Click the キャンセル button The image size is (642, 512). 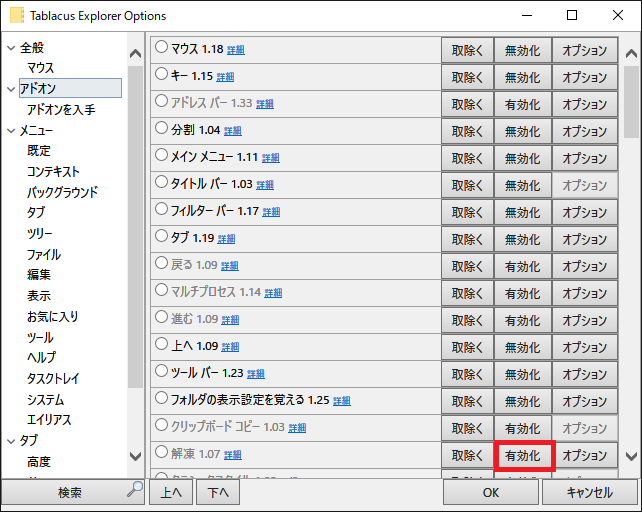[590, 492]
